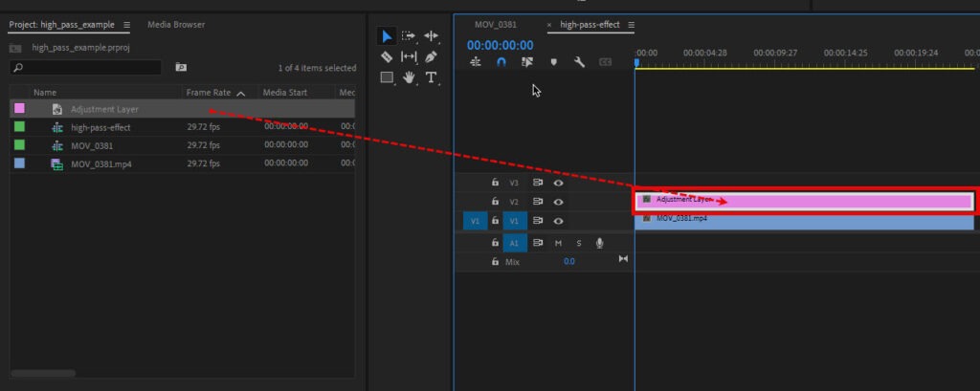The width and height of the screenshot is (980, 391).
Task: Pick the Ripple Edit tool
Action: pyautogui.click(x=432, y=36)
